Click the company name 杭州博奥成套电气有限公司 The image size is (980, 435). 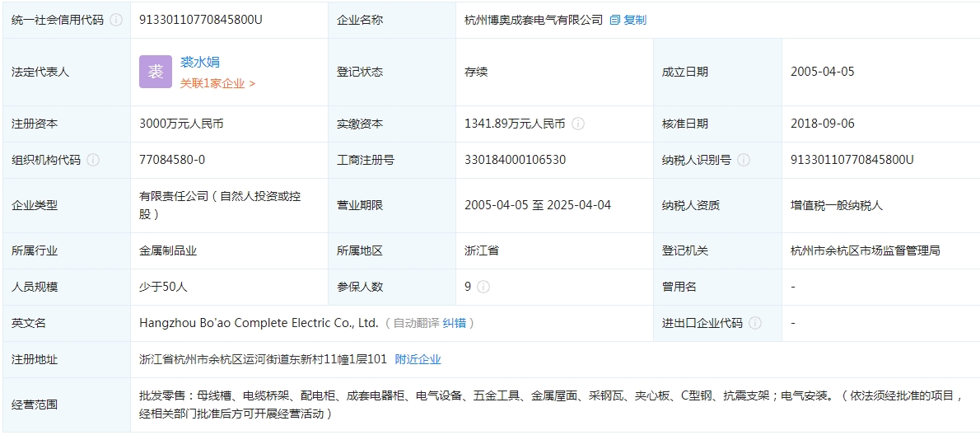tap(533, 20)
